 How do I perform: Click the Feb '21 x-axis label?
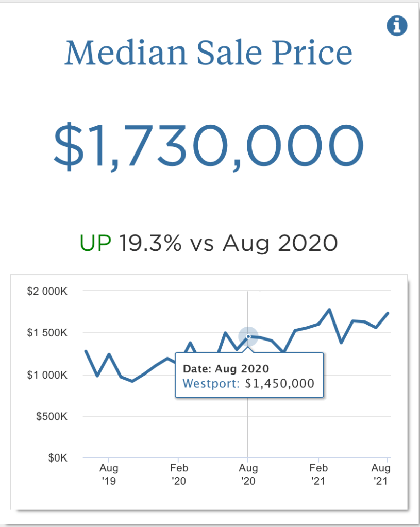coord(318,474)
